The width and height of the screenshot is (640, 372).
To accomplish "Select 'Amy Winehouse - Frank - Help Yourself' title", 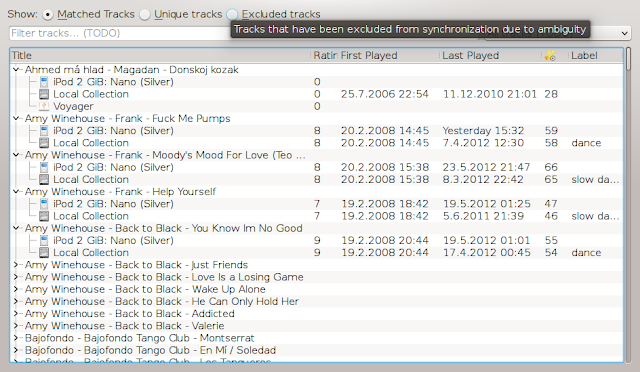I will pos(120,192).
